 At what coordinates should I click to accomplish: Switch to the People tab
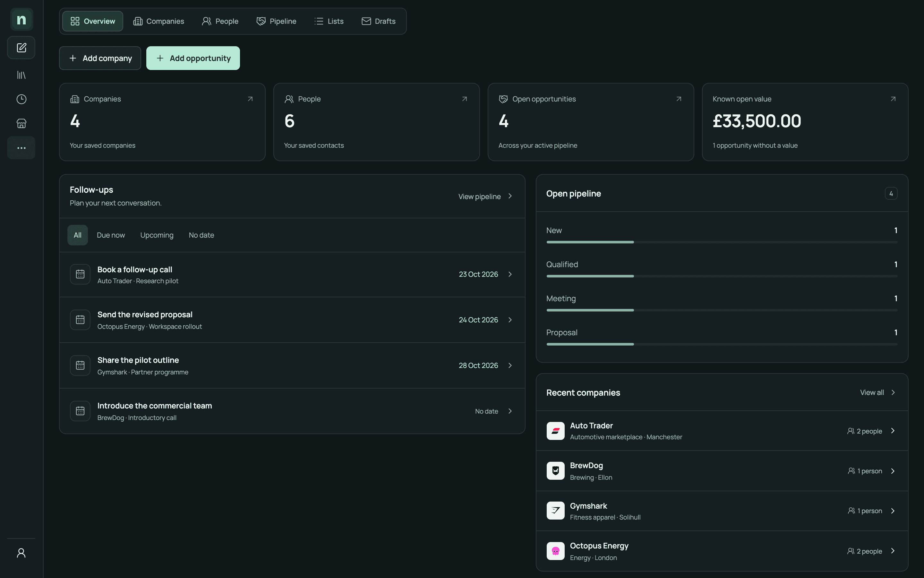tap(220, 21)
